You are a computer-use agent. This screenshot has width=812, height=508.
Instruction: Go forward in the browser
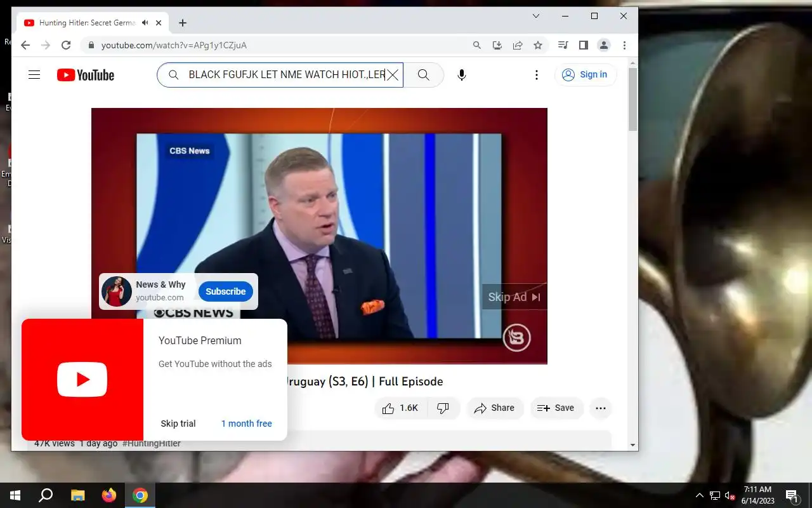(46, 45)
